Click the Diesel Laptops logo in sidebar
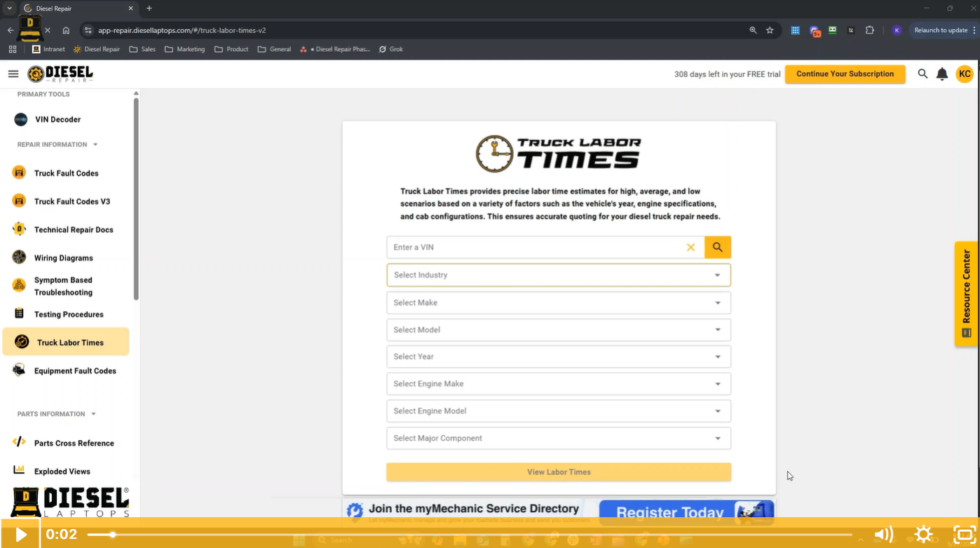980x548 pixels. pyautogui.click(x=70, y=503)
